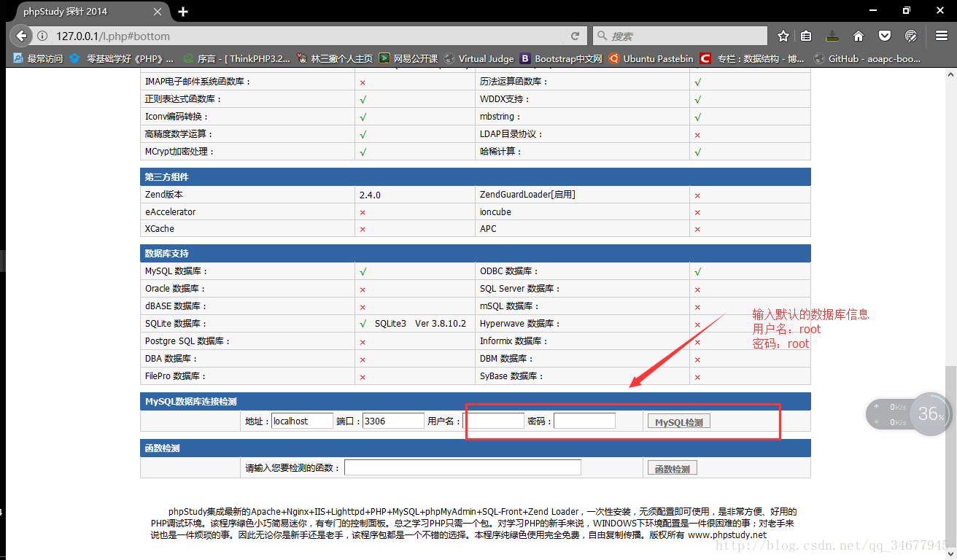
Task: Click the LDAP目录协议 row label
Action: point(512,134)
